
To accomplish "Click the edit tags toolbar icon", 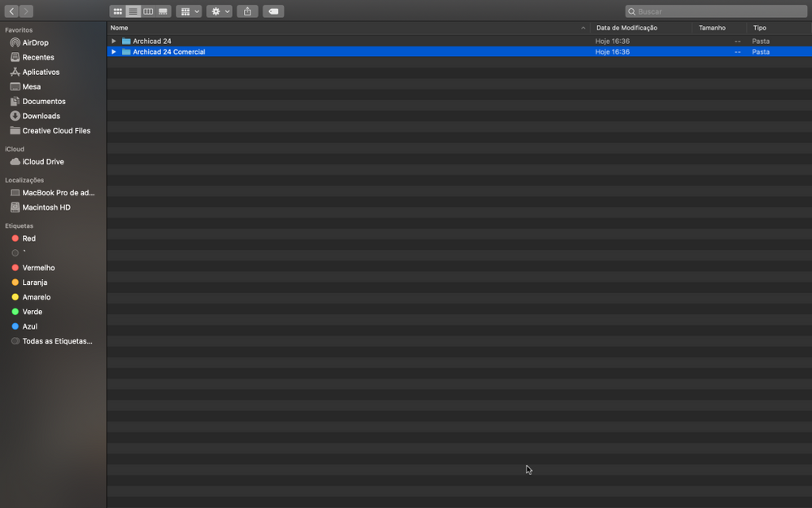I will [273, 11].
